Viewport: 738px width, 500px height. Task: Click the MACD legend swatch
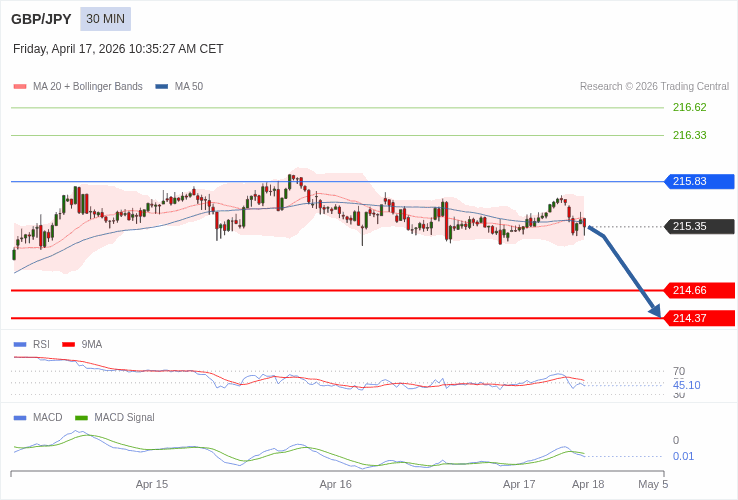[x=20, y=417]
